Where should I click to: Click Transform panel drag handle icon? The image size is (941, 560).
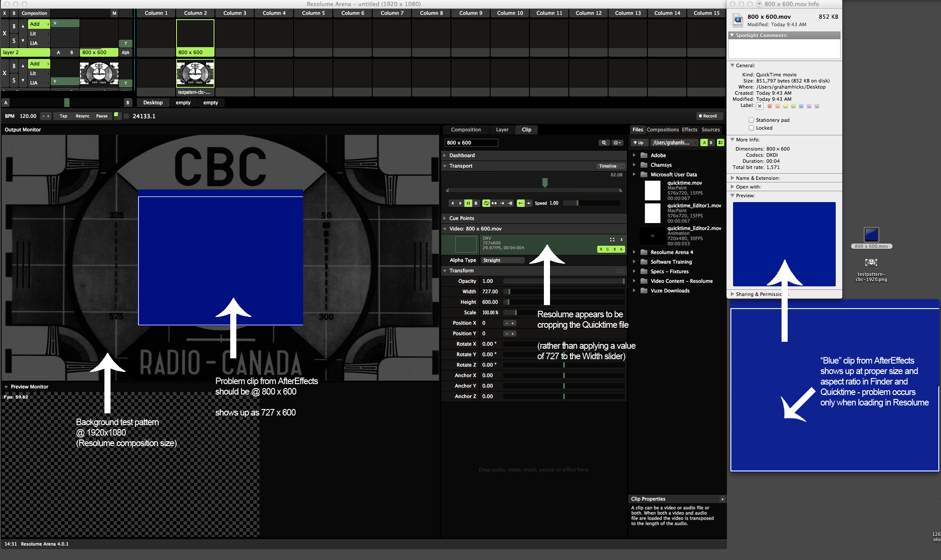[619, 271]
